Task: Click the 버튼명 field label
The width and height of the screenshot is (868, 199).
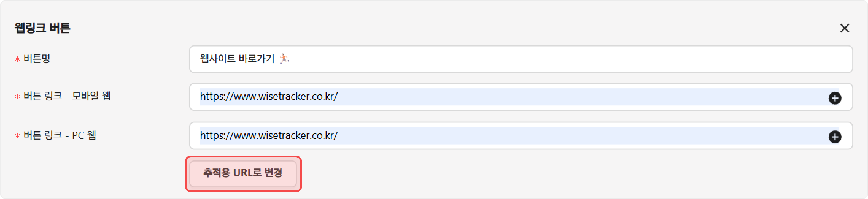Action: pyautogui.click(x=37, y=59)
